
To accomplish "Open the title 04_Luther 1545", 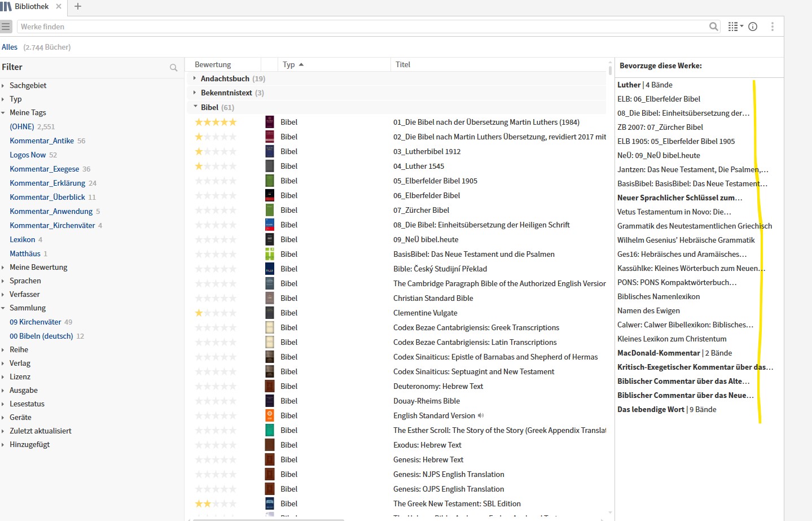I will [419, 167].
